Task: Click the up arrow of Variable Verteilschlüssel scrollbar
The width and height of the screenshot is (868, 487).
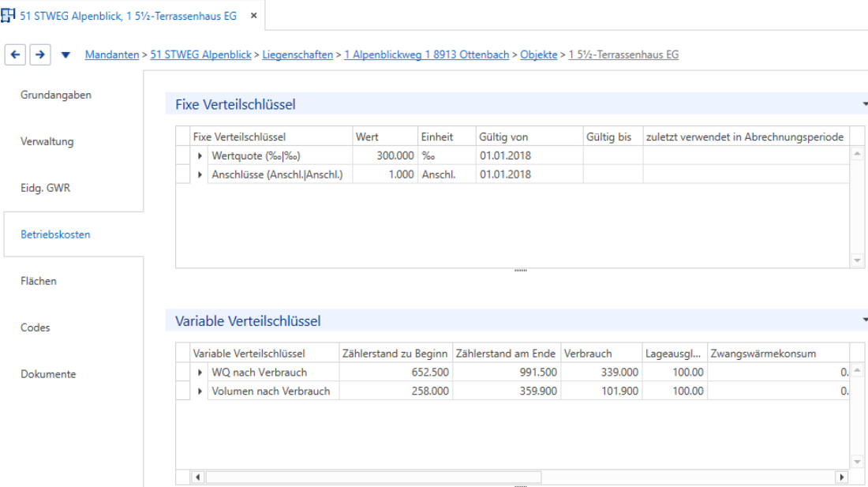Action: point(857,370)
